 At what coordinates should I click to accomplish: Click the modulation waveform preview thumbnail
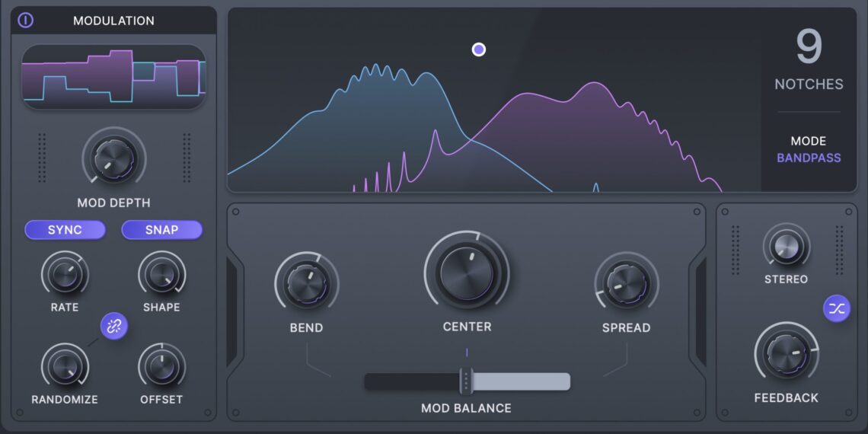(114, 76)
